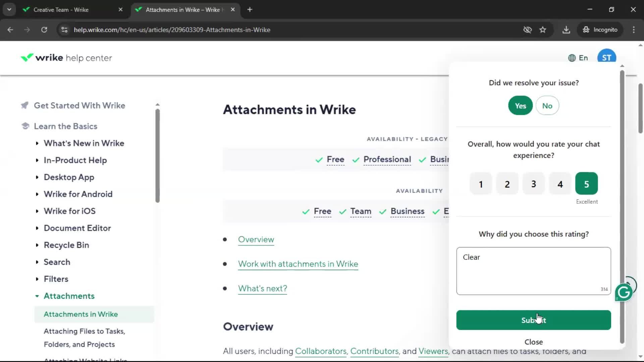Click the rating reason text box
The image size is (644, 362).
tap(533, 271)
